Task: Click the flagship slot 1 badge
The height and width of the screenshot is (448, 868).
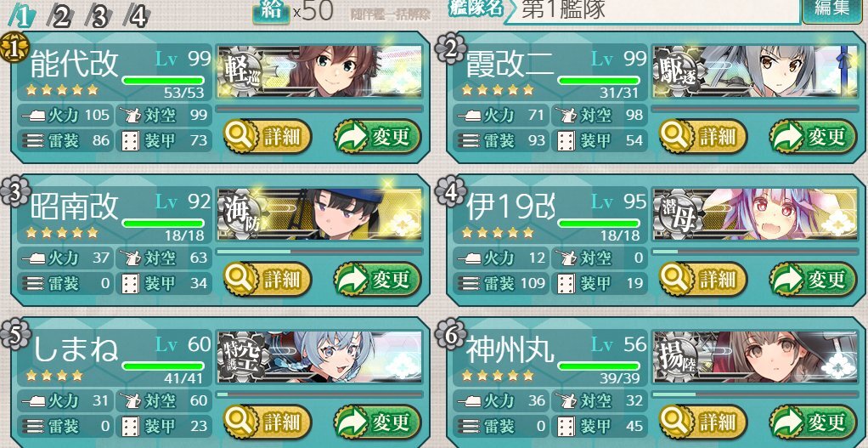Action: tap(12, 48)
